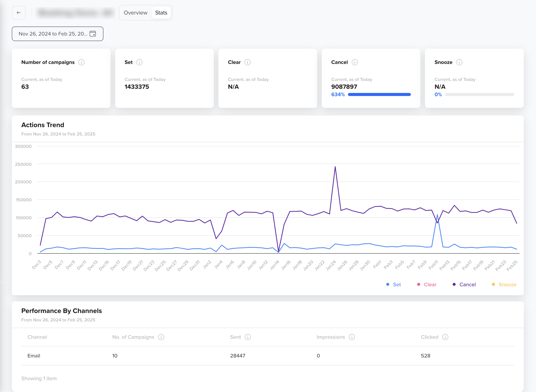Select the Stats tab
Image resolution: width=536 pixels, height=392 pixels.
point(161,13)
